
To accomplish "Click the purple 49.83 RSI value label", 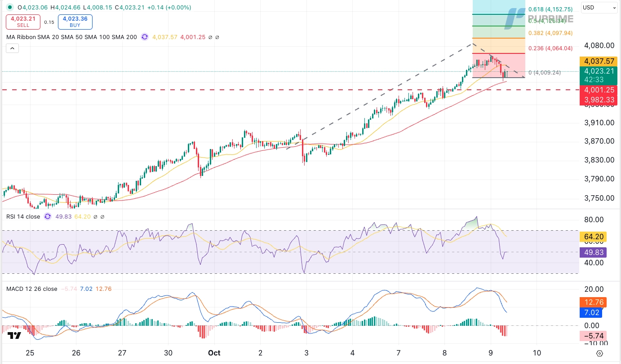I will tap(593, 252).
